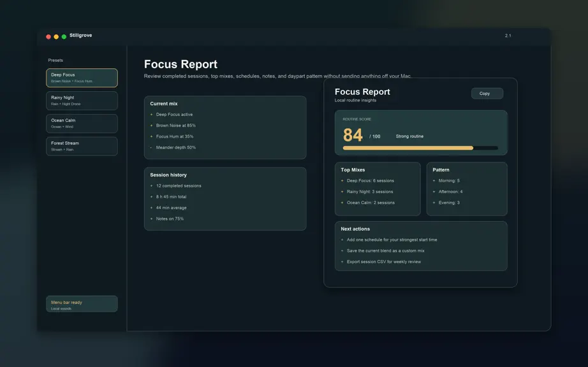588x367 pixels.
Task: Click Morning: 5 pattern entry
Action: coord(449,180)
